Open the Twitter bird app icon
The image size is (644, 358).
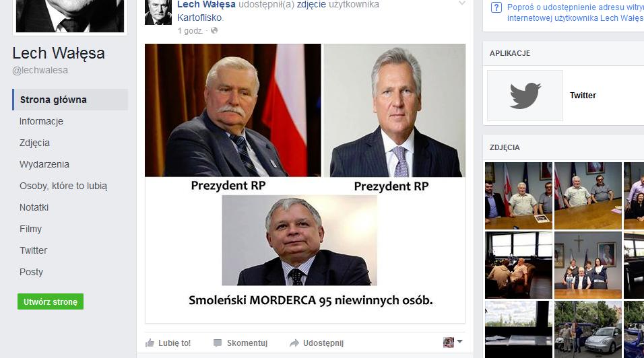525,96
